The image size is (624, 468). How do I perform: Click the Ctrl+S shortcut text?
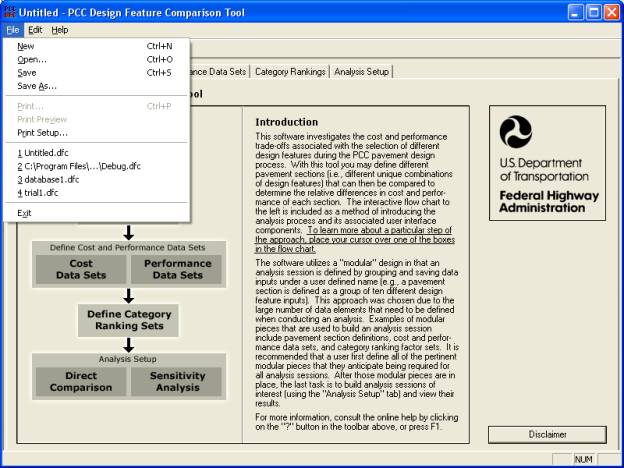(159, 73)
